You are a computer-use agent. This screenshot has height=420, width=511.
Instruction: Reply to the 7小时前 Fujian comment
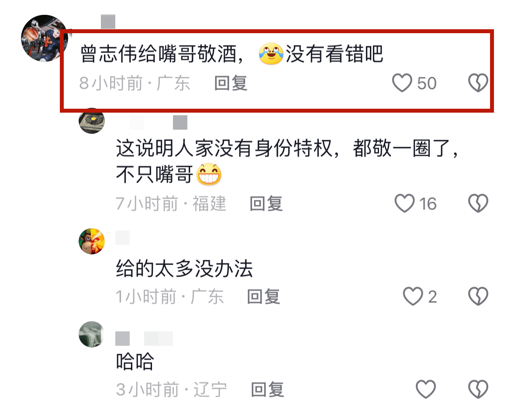pyautogui.click(x=266, y=203)
